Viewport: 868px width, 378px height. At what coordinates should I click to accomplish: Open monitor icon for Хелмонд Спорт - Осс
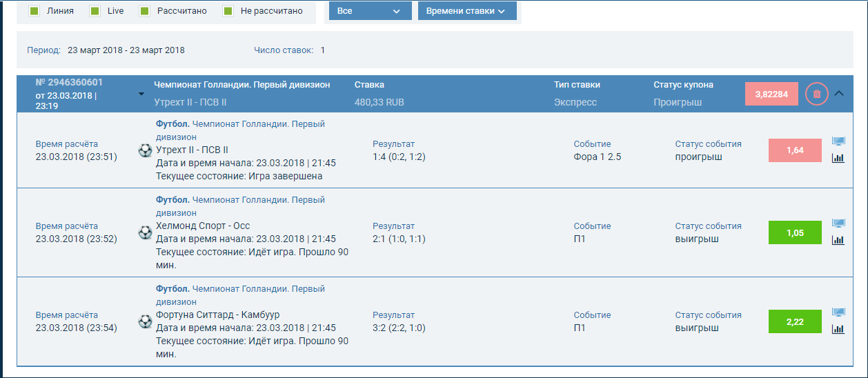coord(838,223)
